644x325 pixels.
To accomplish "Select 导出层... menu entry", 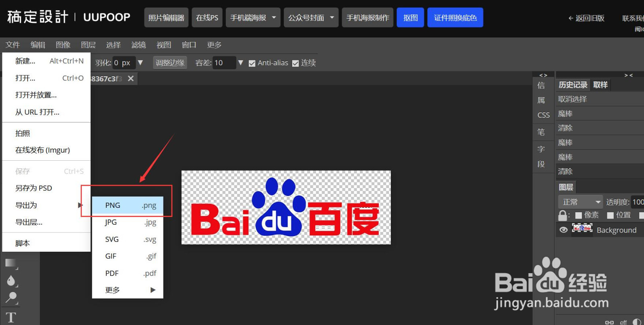I will click(47, 222).
